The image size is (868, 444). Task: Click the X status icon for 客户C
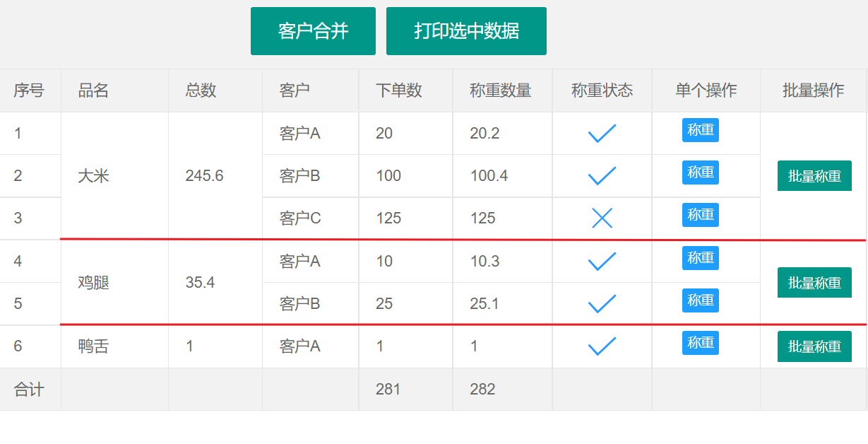[602, 218]
